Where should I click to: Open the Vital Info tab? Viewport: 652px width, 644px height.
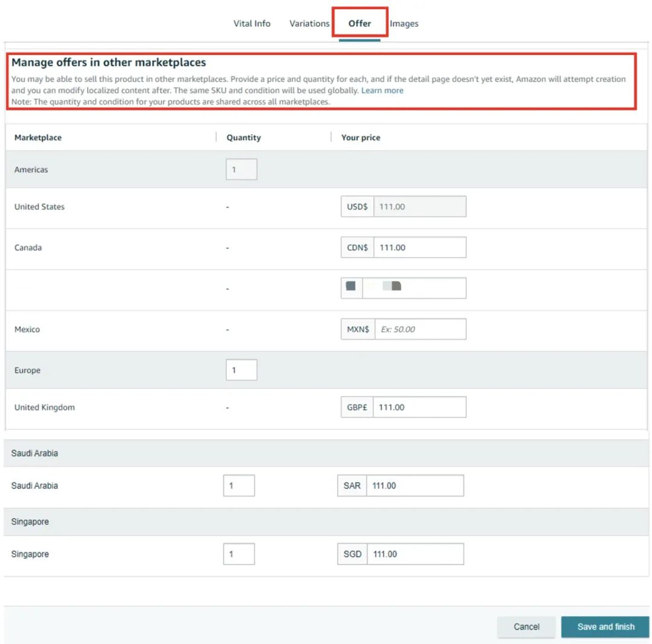(252, 24)
